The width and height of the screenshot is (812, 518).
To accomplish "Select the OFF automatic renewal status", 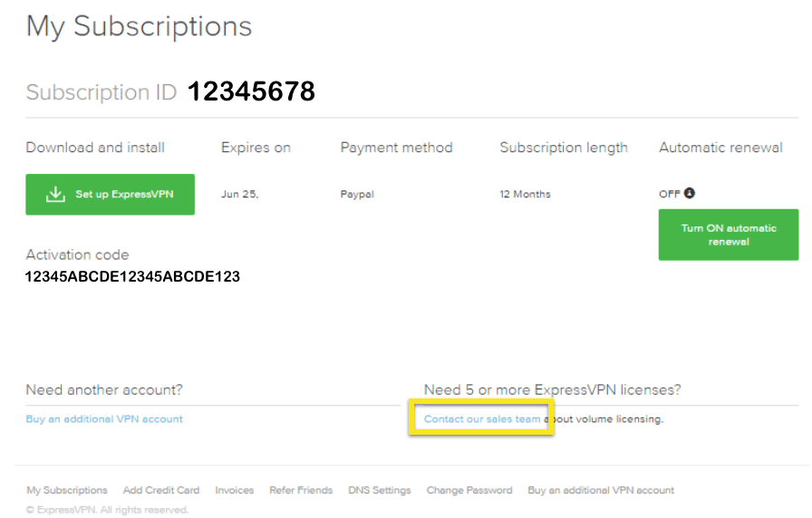I will (670, 194).
